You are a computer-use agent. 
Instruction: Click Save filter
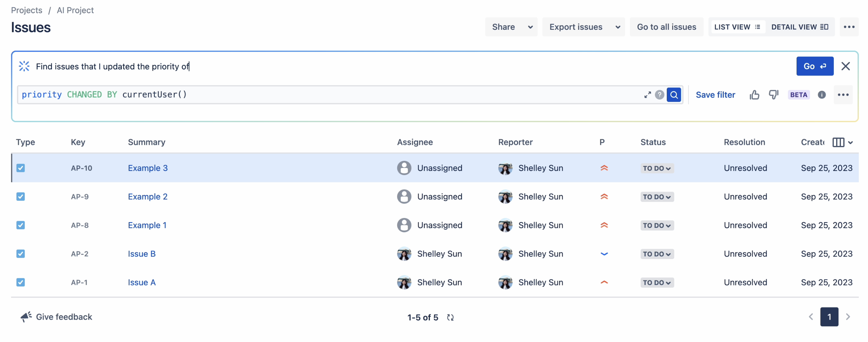point(715,95)
